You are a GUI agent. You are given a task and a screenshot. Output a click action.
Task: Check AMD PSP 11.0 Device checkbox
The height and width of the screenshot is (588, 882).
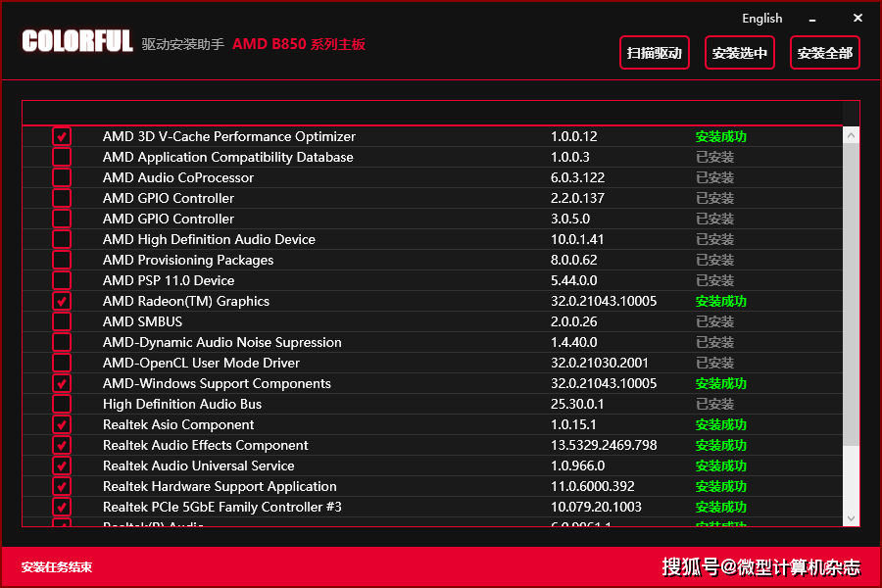click(x=62, y=281)
